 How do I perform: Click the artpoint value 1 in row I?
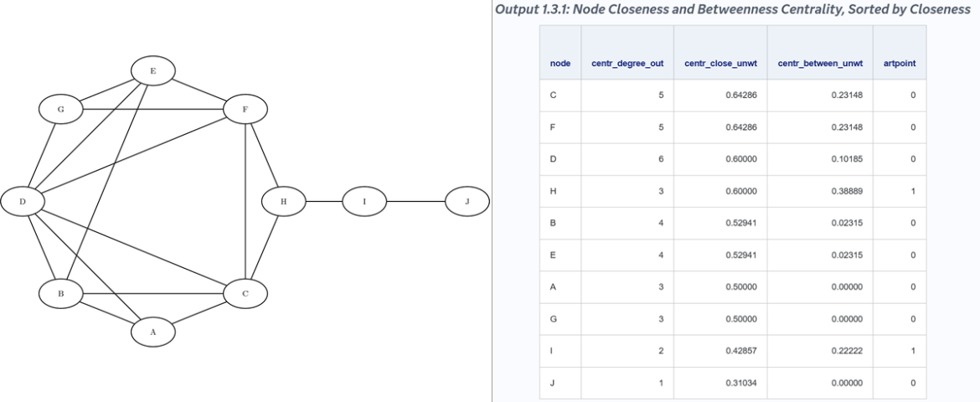point(913,351)
